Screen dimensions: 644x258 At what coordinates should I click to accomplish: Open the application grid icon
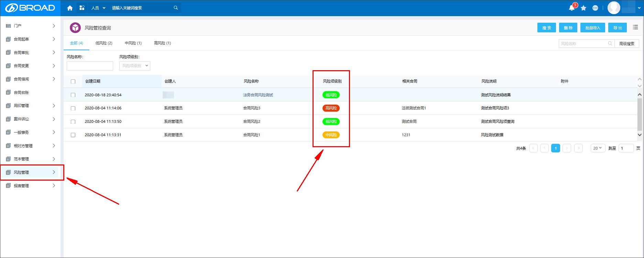[x=82, y=8]
